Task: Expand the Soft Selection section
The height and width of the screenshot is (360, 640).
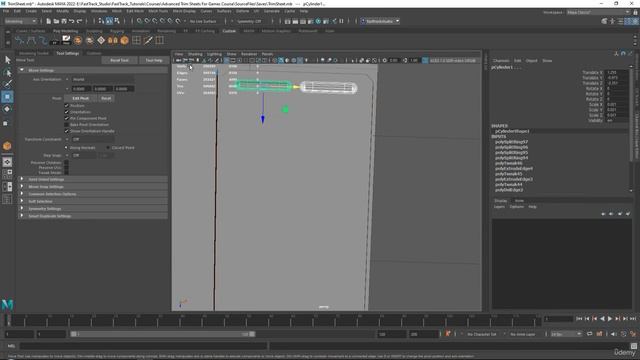Action: (93, 201)
